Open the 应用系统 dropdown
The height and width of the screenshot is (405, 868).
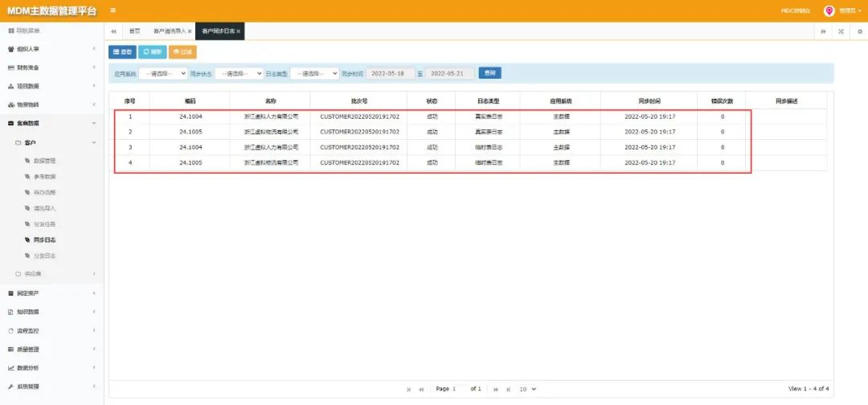coord(163,73)
